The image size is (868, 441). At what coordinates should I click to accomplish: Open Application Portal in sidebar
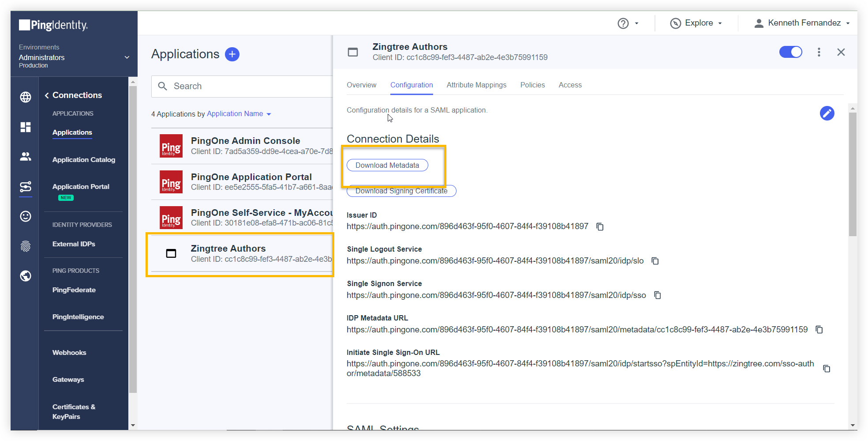pyautogui.click(x=81, y=187)
